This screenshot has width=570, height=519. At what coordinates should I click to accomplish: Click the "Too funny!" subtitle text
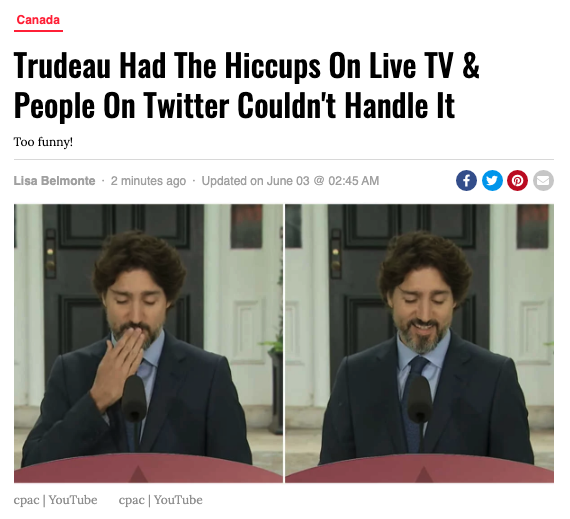click(43, 142)
